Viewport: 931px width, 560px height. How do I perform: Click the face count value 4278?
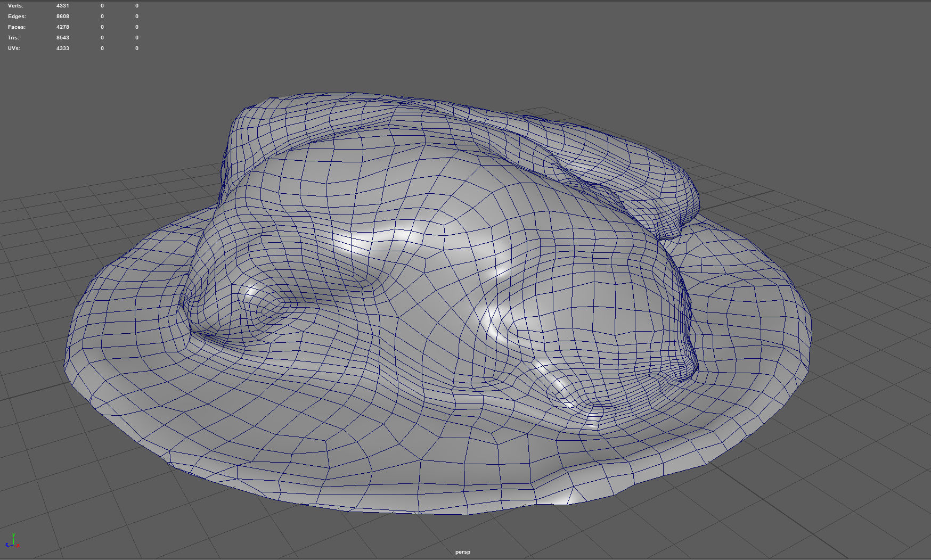[x=63, y=27]
